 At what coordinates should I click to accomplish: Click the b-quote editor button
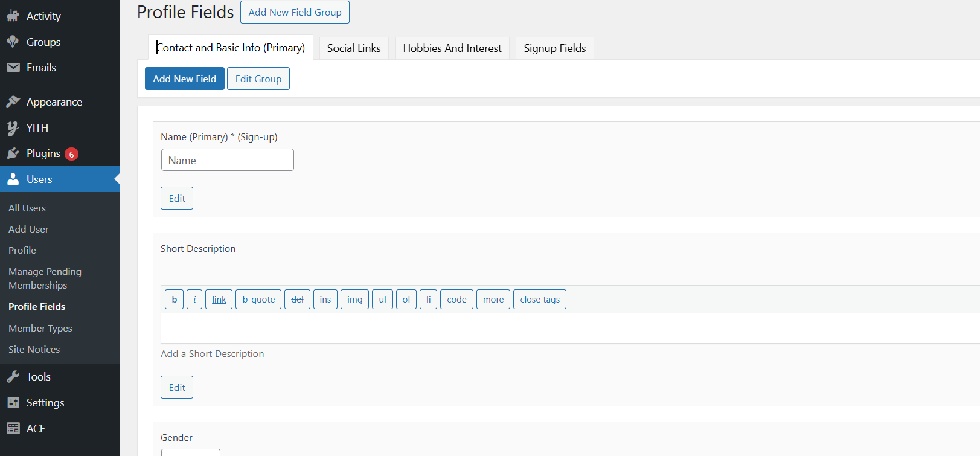point(258,300)
